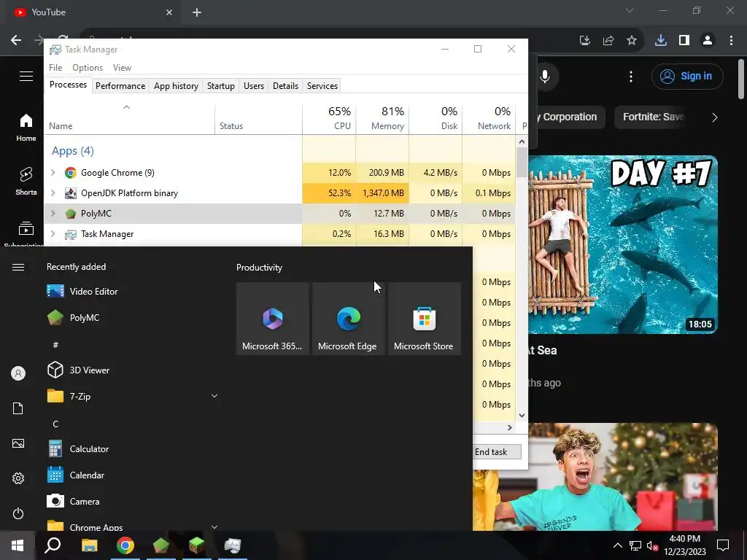This screenshot has height=560, width=747.
Task: Open Chrome downloads icon
Action: pos(661,41)
